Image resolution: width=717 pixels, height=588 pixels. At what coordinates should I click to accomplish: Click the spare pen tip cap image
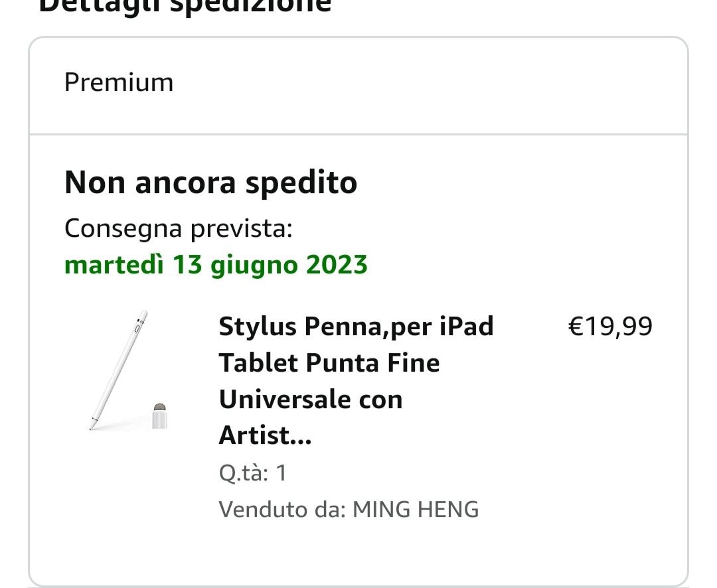click(159, 417)
